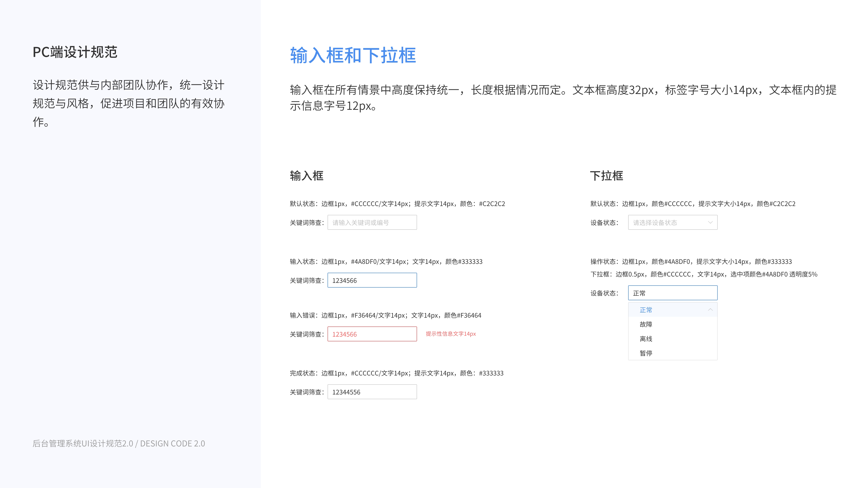Click the completed input showing 12344556
868x488 pixels.
click(x=372, y=392)
